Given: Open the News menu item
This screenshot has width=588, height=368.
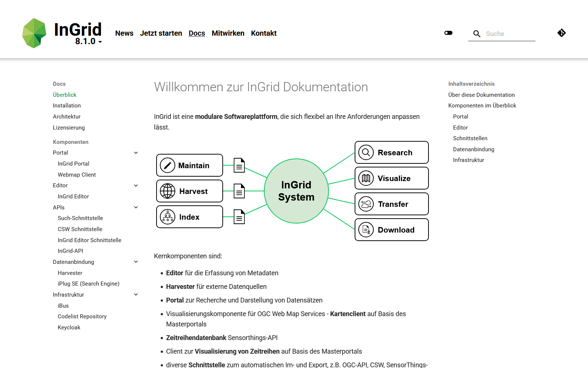Looking at the screenshot, I should pyautogui.click(x=124, y=33).
